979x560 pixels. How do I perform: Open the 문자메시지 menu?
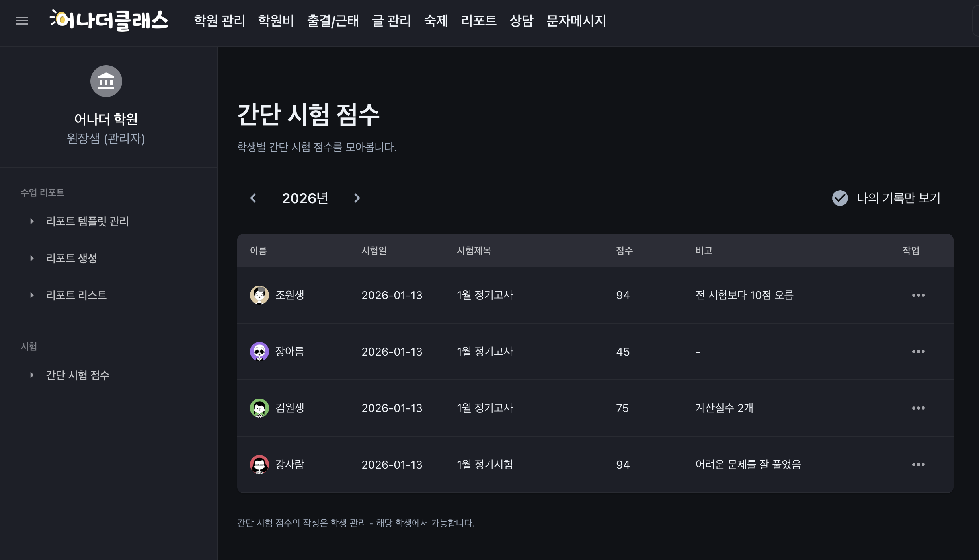click(x=576, y=21)
